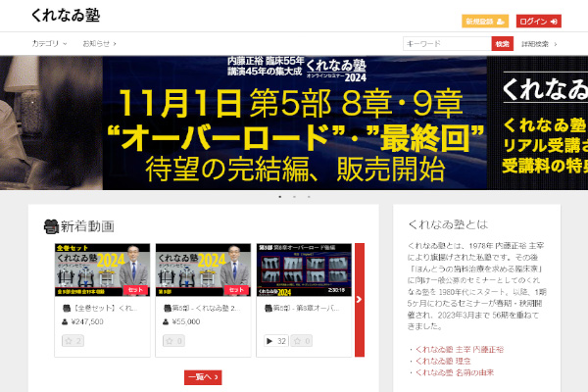The image size is (588, 392).
Task: Click the ¥55,000 price text
Action: tap(186, 321)
